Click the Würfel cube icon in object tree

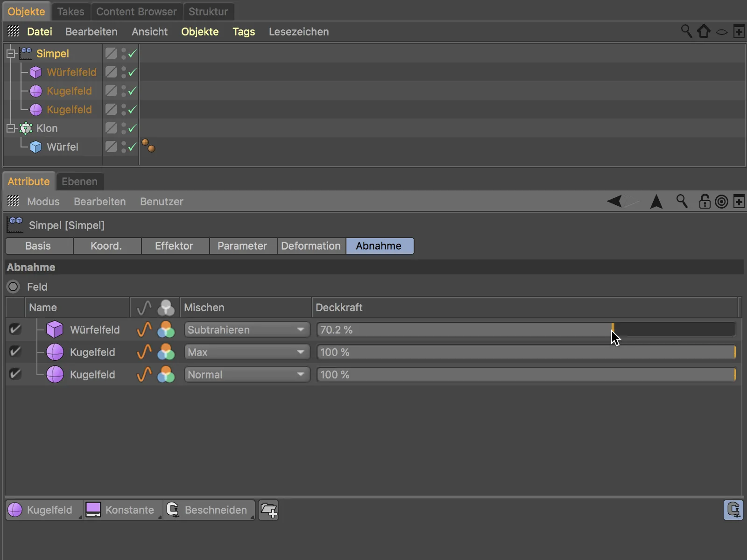pos(35,147)
